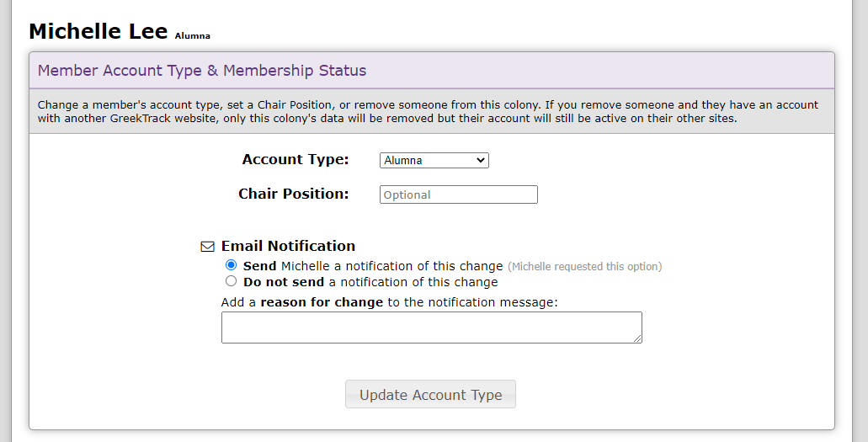
Task: Click the chevron arrow on the Alumna select
Action: pos(481,160)
